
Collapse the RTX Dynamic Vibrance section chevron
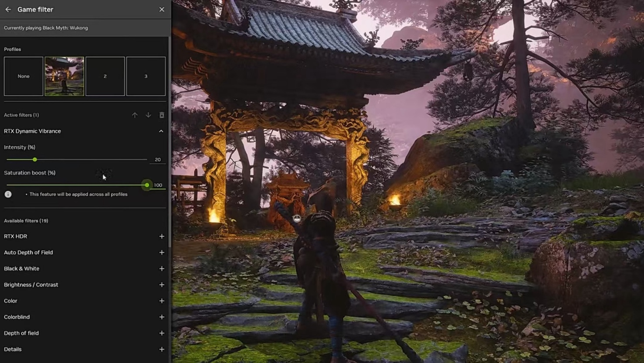(161, 131)
